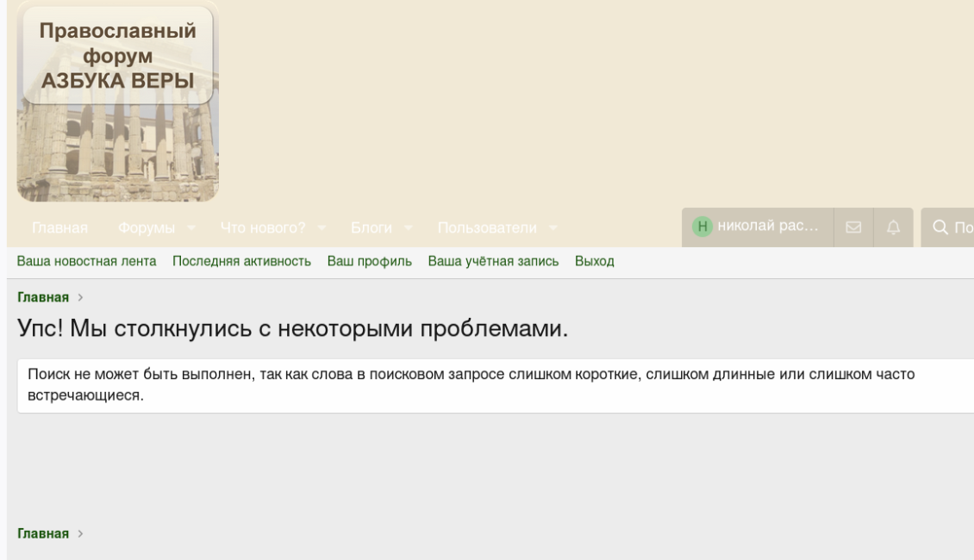Screen dimensions: 974x560
Task: Expand the Форумы dropdown arrow
Action: (x=191, y=227)
